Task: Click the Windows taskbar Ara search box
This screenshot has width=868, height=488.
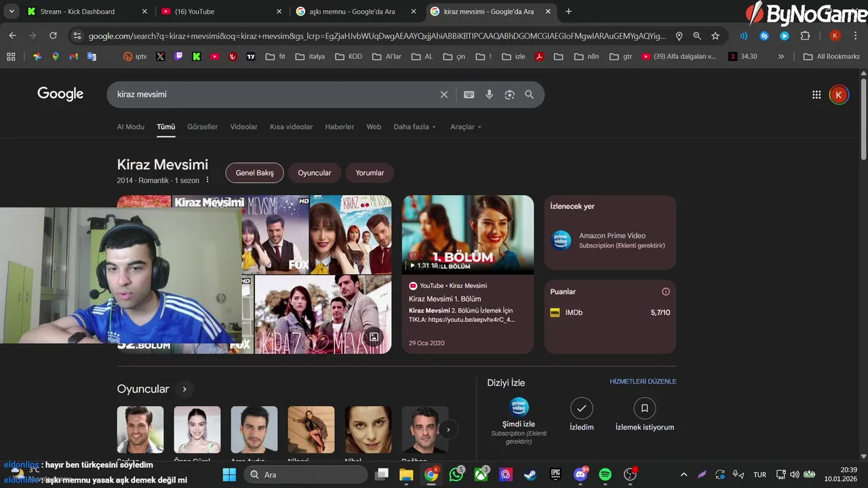Action: point(305,474)
